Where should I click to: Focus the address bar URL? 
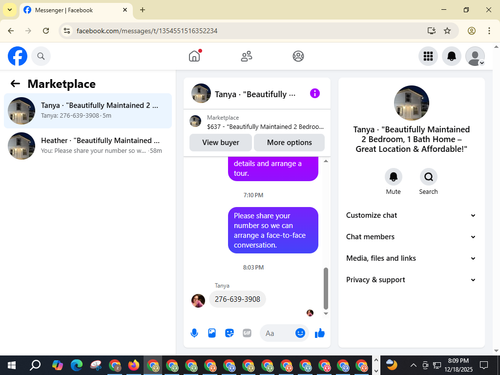click(x=147, y=31)
